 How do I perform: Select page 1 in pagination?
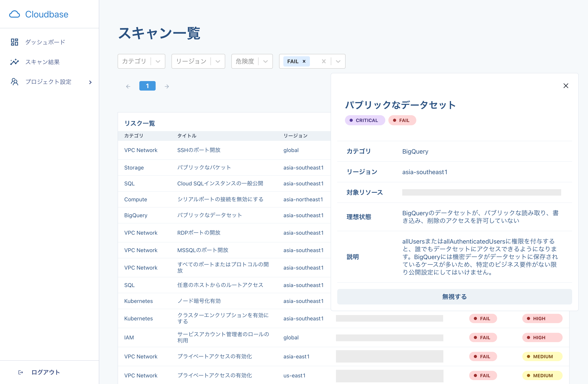coord(147,86)
